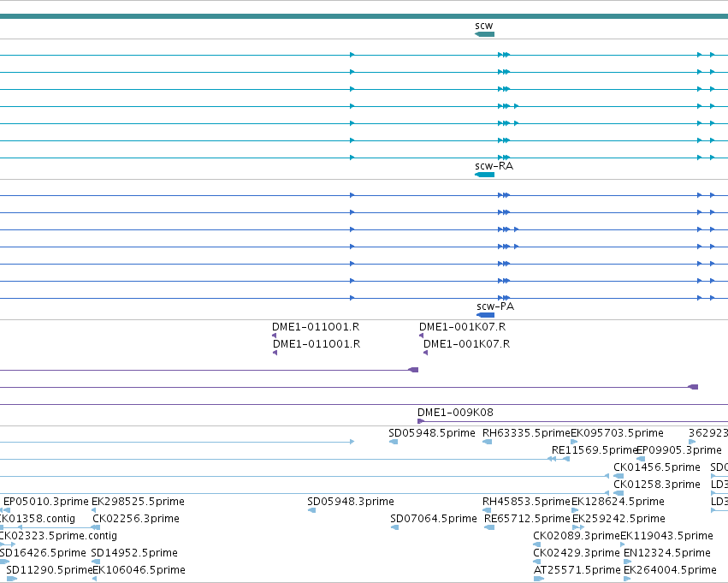Click the EP09905.3prime EST arrow glyph
This screenshot has width=728, height=583.
641,459
